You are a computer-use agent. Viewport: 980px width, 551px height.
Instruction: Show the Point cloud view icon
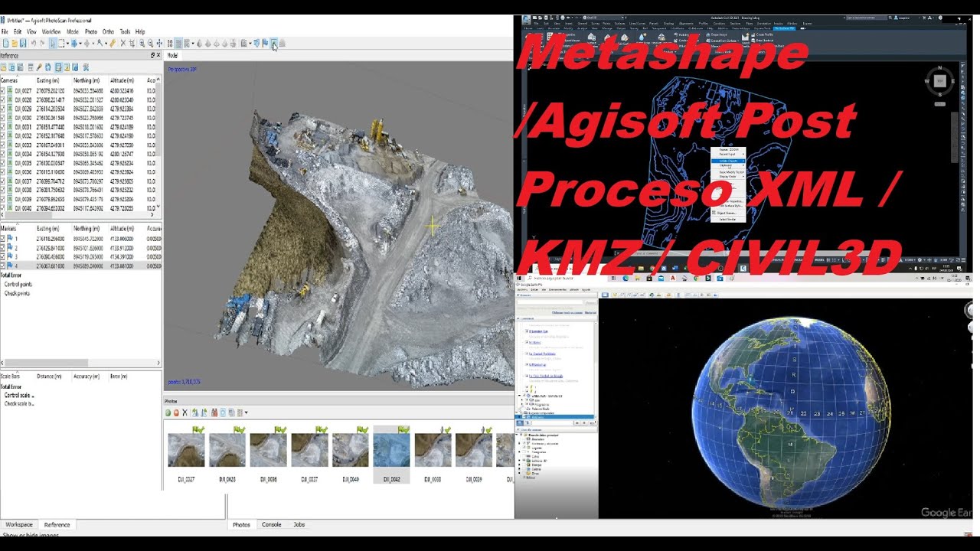pyautogui.click(x=170, y=44)
